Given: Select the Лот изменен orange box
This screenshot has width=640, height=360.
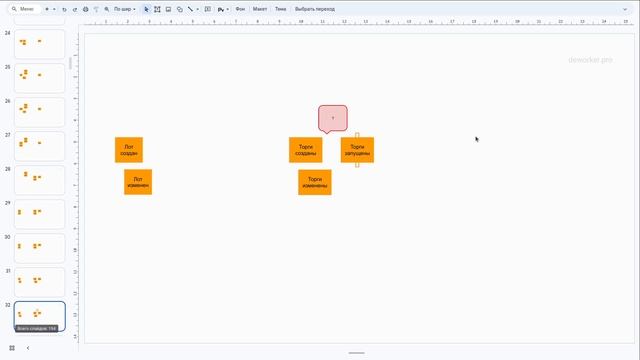Looking at the screenshot, I should pos(138,182).
